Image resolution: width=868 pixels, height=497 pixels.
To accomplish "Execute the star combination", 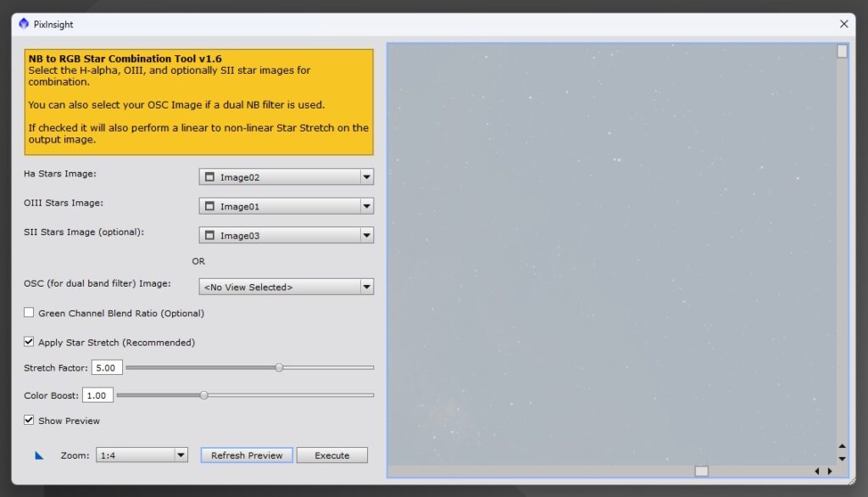I will [x=332, y=455].
